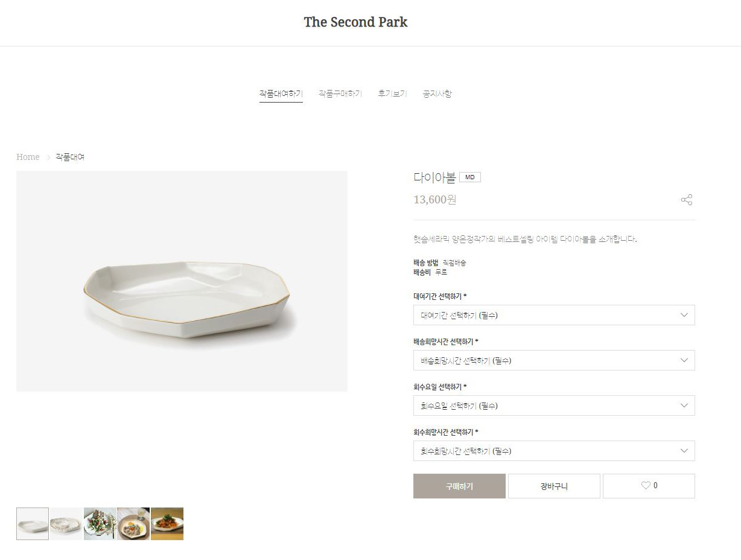The width and height of the screenshot is (741, 560).
Task: Select the salad dish thumbnail
Action: tap(100, 524)
